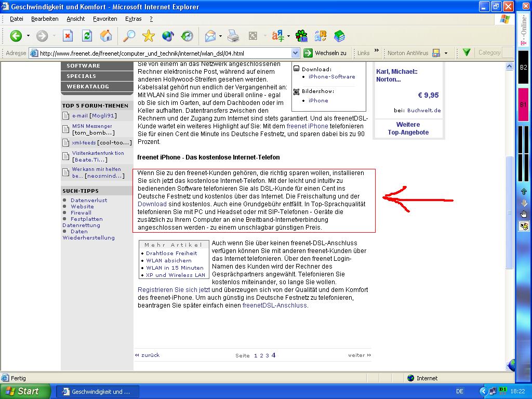Click the Download link in the boxed paragraph
The height and width of the screenshot is (399, 532).
(152, 204)
